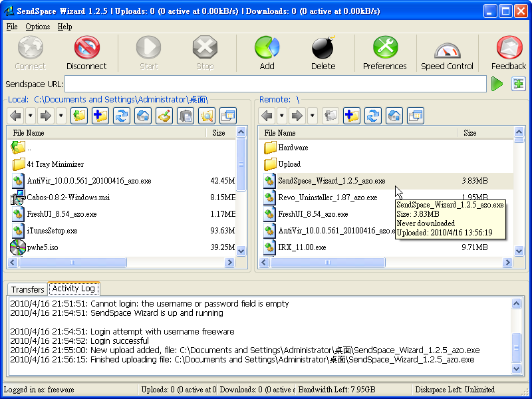Image resolution: width=532 pixels, height=399 pixels.
Task: Create new folder in Remote pane
Action: pos(352,116)
